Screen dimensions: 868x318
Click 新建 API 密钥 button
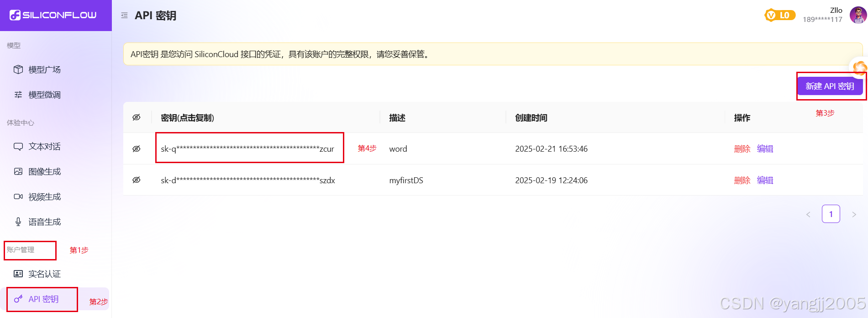830,86
